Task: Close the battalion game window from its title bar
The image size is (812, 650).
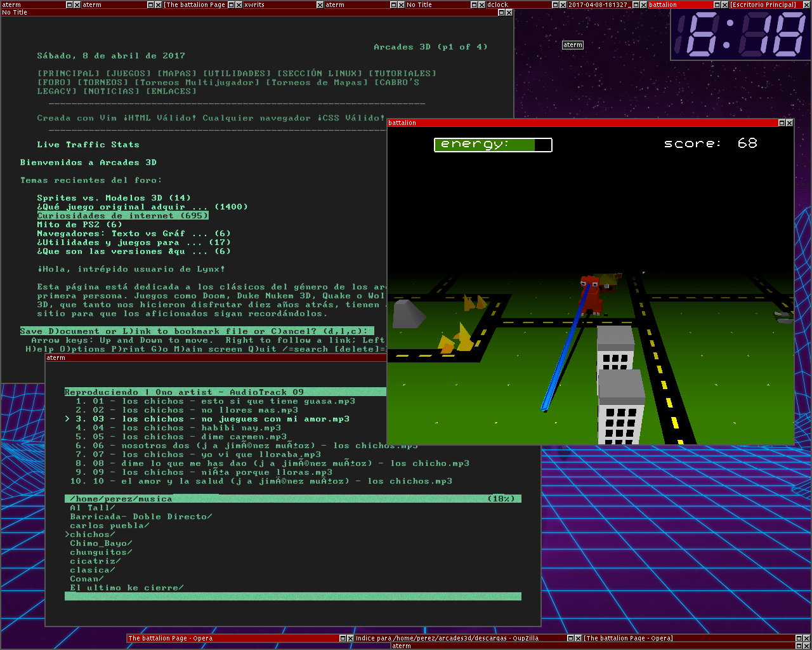Action: point(789,123)
